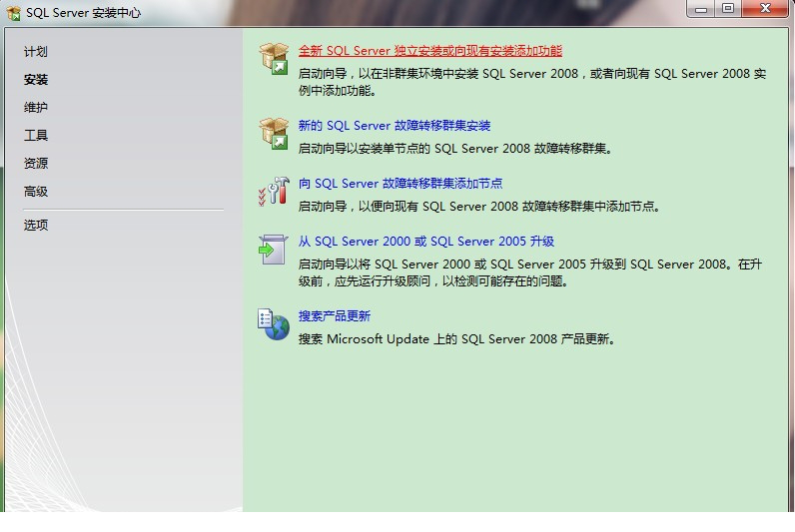Click the SQL Server title bar icon
This screenshot has height=532, width=795.
point(14,13)
